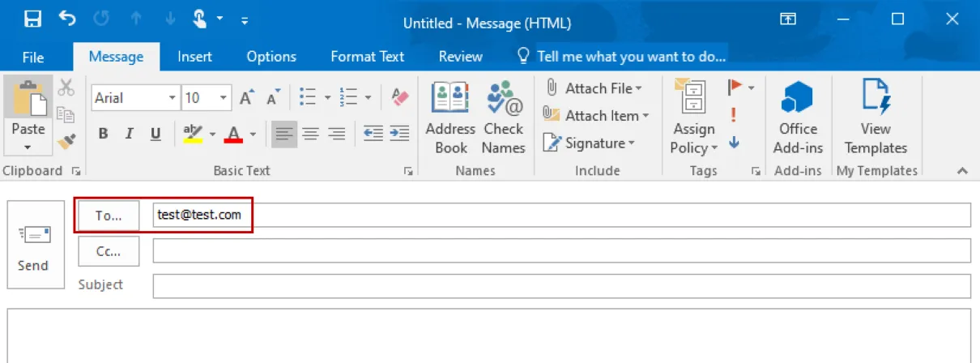Image resolution: width=980 pixels, height=363 pixels.
Task: Expand highlight color dropdown arrow
Action: 213,135
